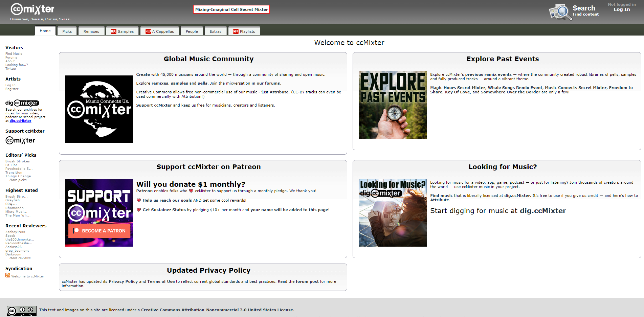The image size is (644, 317).
Task: Switch to the Remixes tab
Action: (x=91, y=31)
